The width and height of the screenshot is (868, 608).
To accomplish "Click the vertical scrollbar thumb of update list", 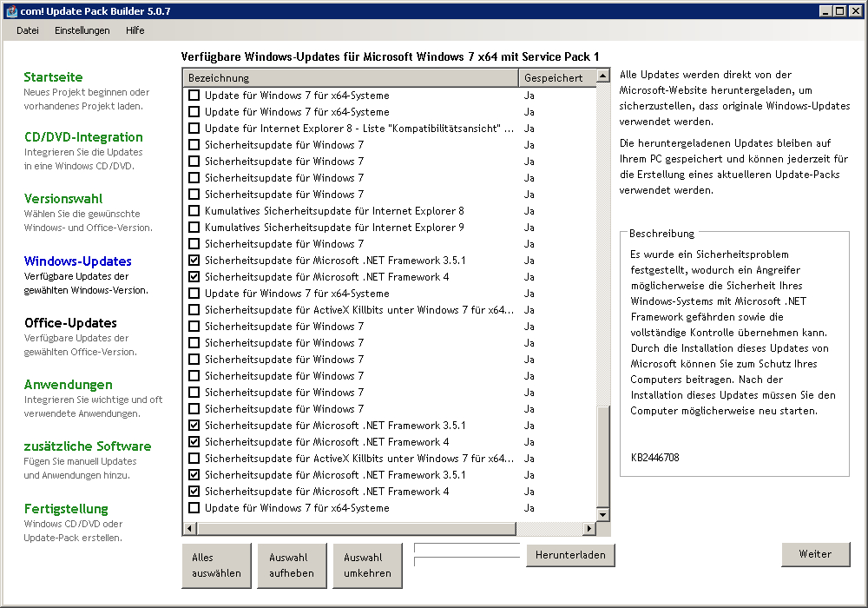I will tap(603, 456).
